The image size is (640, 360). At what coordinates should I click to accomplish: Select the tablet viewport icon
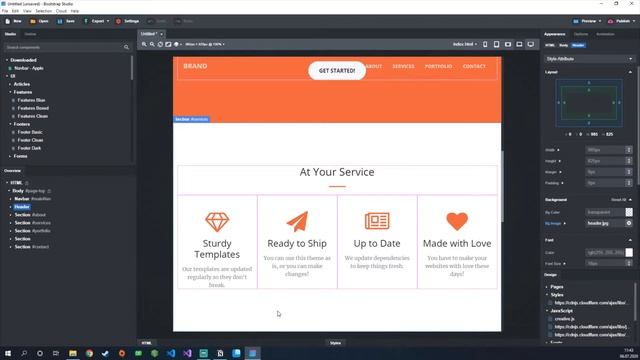496,44
